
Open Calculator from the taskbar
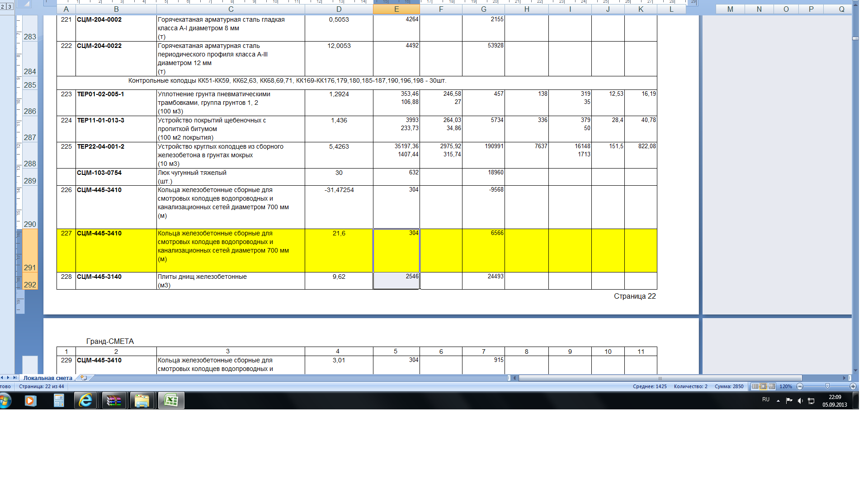pos(59,401)
